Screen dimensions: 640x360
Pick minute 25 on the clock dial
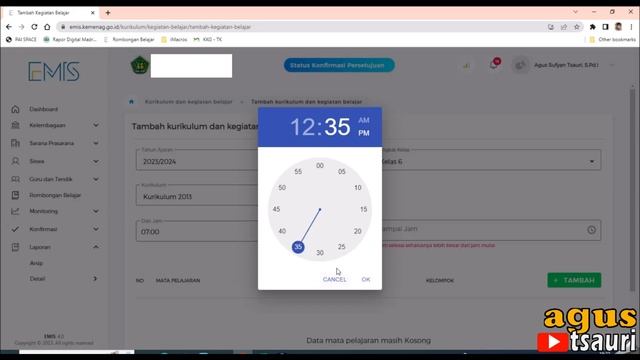[342, 247]
